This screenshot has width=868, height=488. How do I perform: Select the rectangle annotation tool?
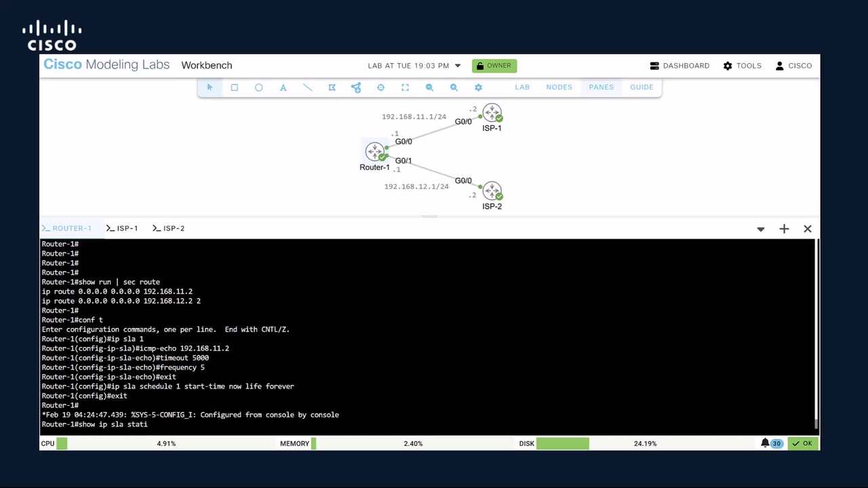coord(234,87)
